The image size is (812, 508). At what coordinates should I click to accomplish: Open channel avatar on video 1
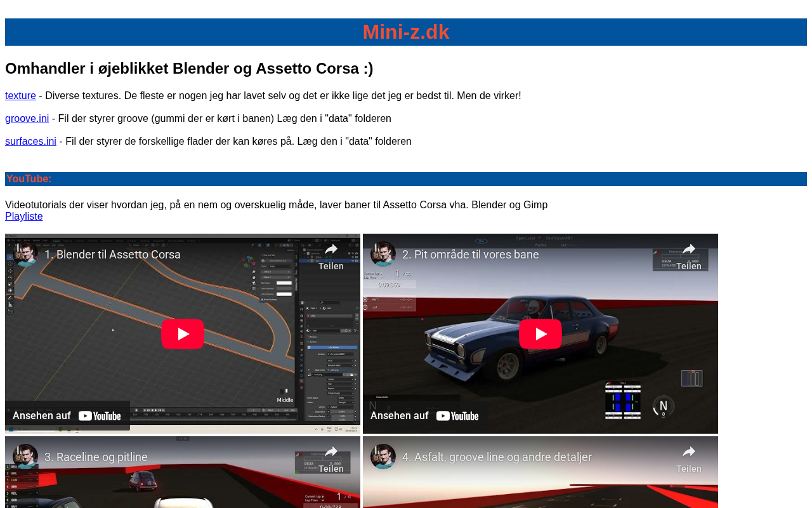point(25,254)
